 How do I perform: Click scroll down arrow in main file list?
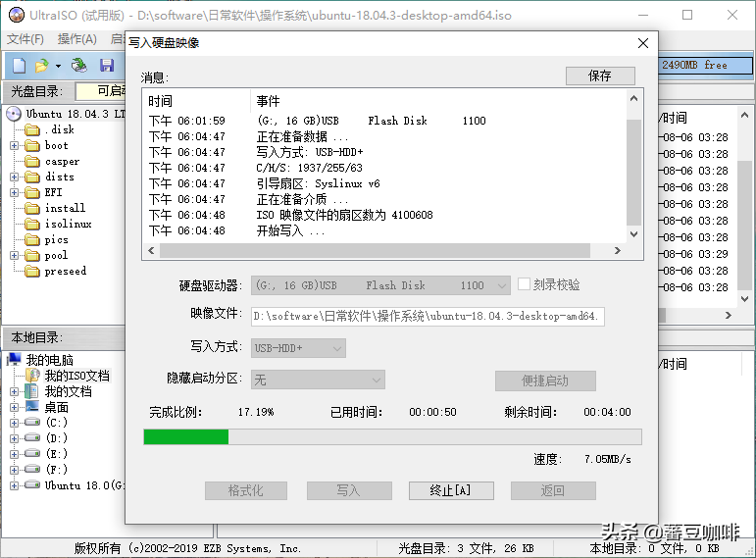click(x=745, y=299)
